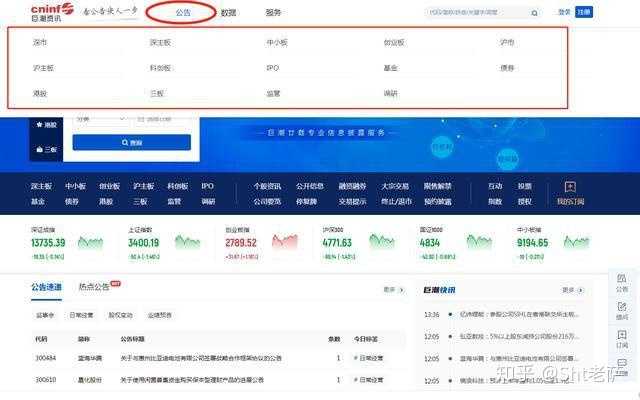The width and height of the screenshot is (640, 400).
Task: Open the 13:36 news flash item
Action: point(502,315)
